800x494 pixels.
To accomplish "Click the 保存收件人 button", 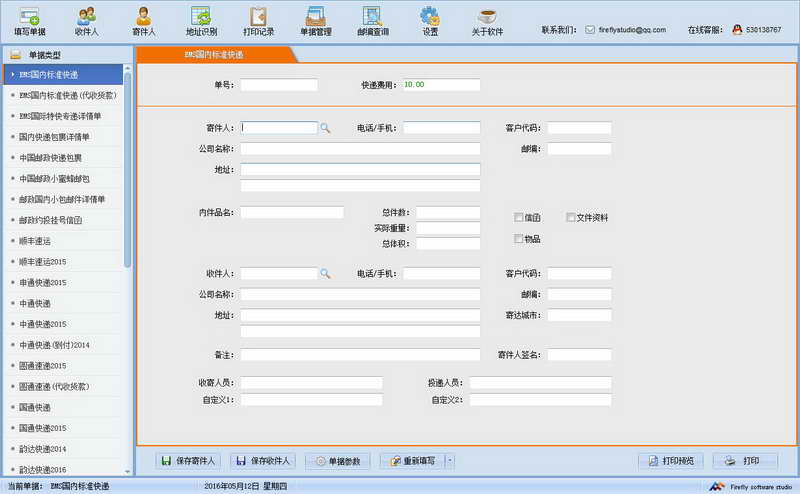I will click(x=263, y=461).
